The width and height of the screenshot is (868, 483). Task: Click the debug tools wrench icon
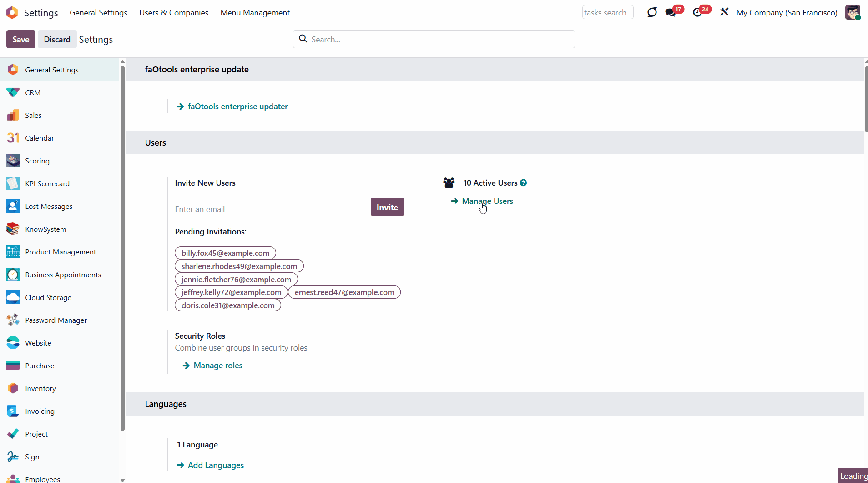point(724,12)
